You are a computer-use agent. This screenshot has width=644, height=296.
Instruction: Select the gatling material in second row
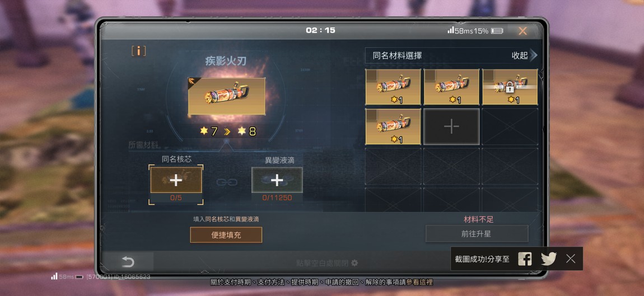click(x=393, y=126)
